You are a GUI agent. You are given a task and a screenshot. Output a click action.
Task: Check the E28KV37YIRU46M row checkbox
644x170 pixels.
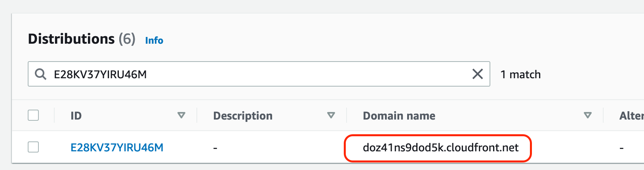click(x=33, y=147)
